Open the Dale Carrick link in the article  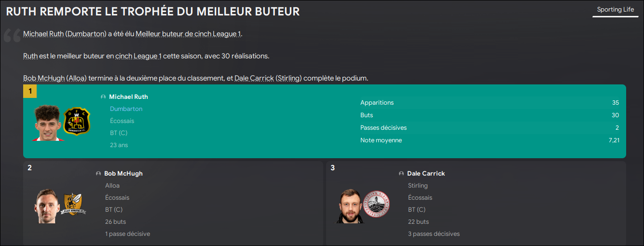pyautogui.click(x=254, y=78)
